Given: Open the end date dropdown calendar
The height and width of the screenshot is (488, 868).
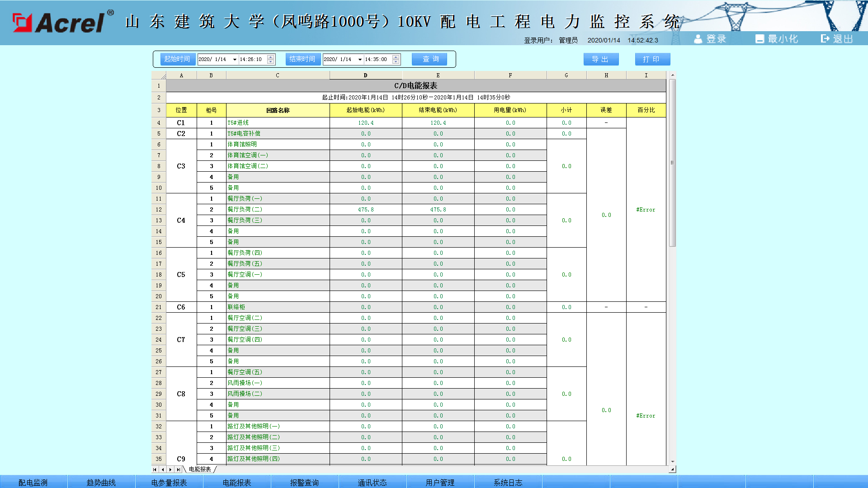Looking at the screenshot, I should click(x=360, y=59).
